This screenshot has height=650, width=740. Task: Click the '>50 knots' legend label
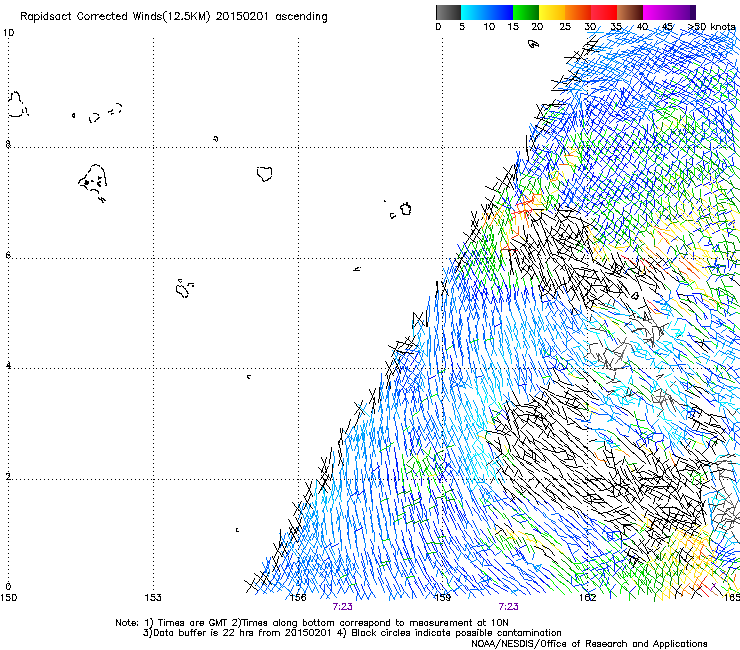click(x=711, y=27)
